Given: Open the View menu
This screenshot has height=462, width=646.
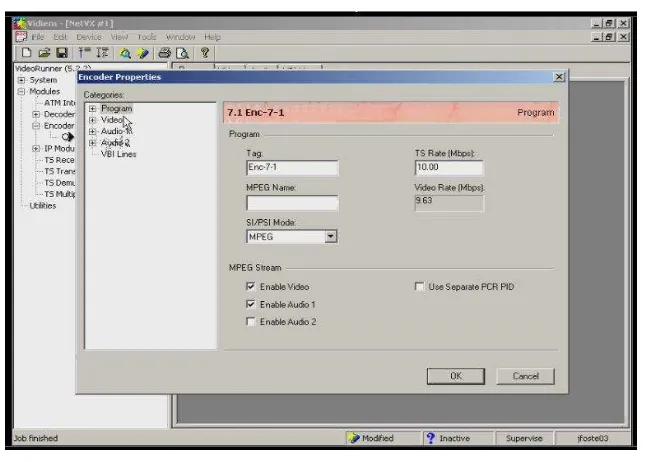Looking at the screenshot, I should coord(119,37).
